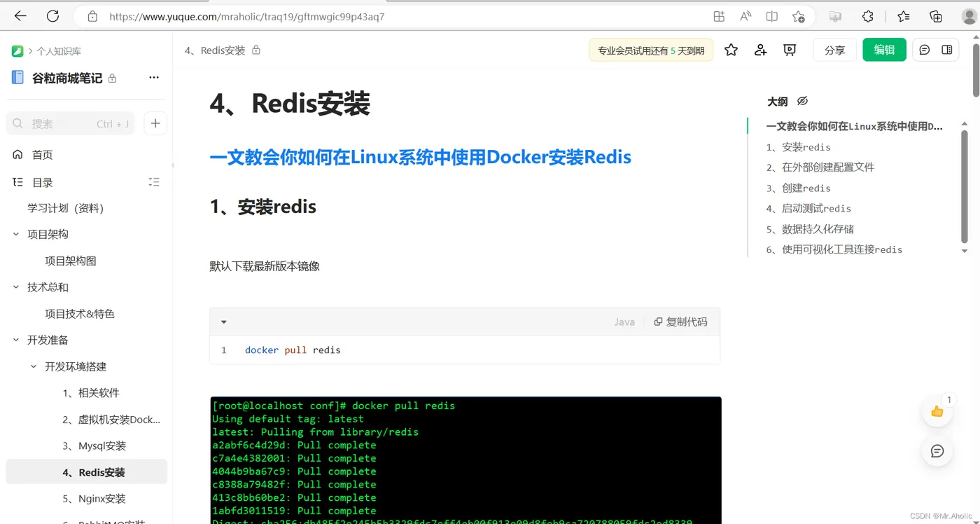Collapse the 项目架构 tree node
980x524 pixels.
coord(16,234)
